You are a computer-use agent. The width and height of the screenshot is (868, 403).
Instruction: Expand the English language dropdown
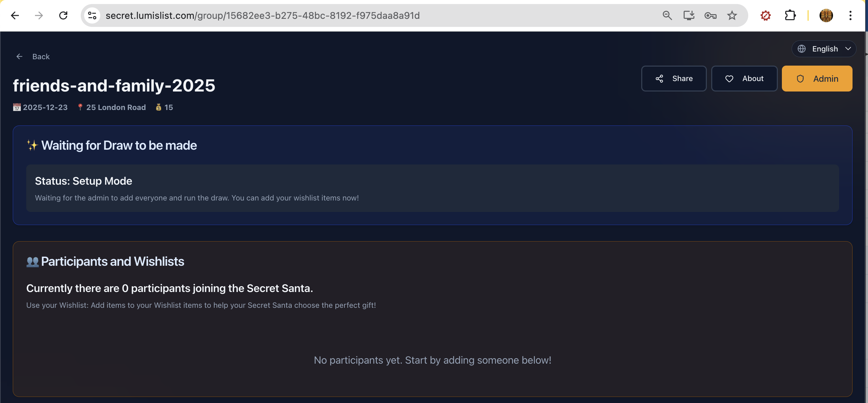click(x=824, y=49)
